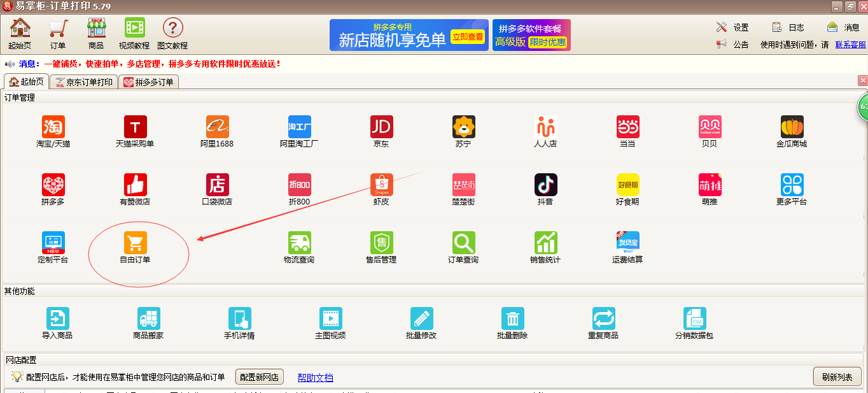The image size is (868, 393).
Task: Select the 阿里1688 platform icon
Action: tap(218, 127)
